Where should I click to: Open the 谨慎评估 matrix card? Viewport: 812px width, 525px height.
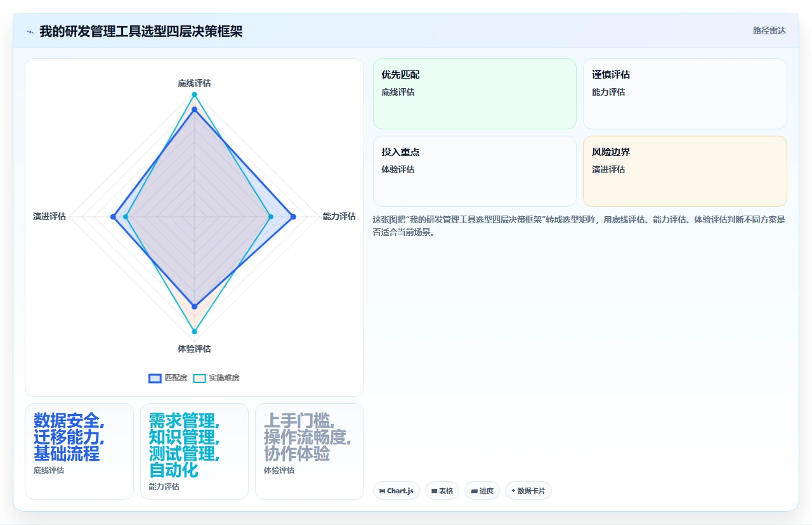tap(685, 94)
